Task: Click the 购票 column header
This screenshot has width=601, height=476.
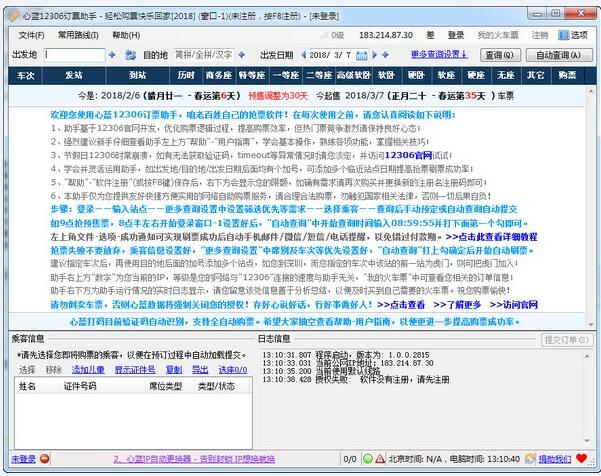Action: tap(567, 75)
